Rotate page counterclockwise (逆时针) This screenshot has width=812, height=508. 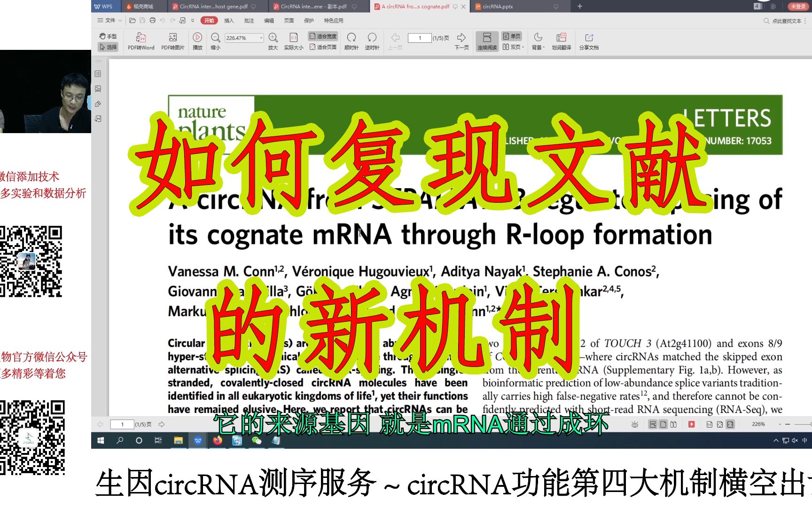372,41
